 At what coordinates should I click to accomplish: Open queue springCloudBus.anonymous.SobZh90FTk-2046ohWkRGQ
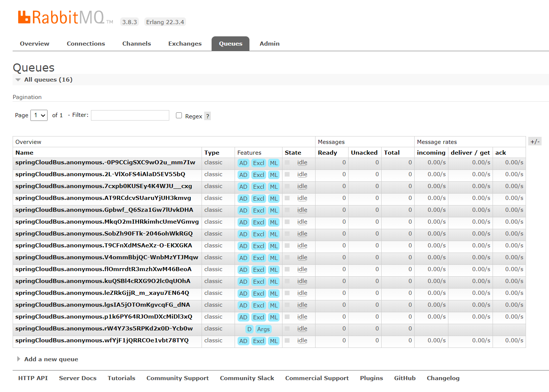click(x=104, y=234)
